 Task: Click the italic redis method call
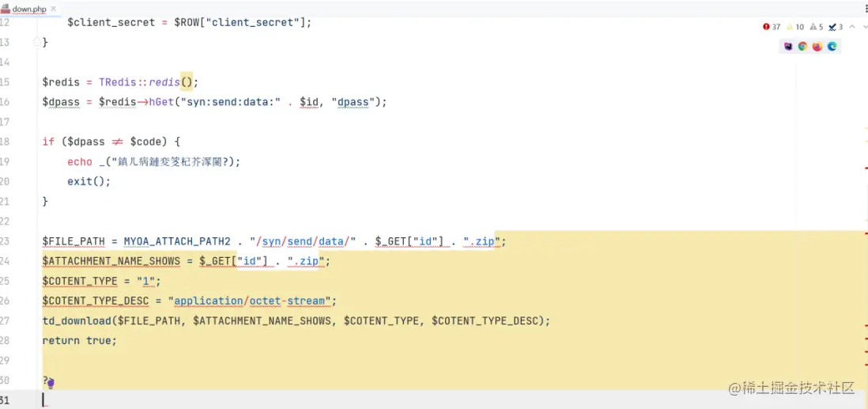164,82
